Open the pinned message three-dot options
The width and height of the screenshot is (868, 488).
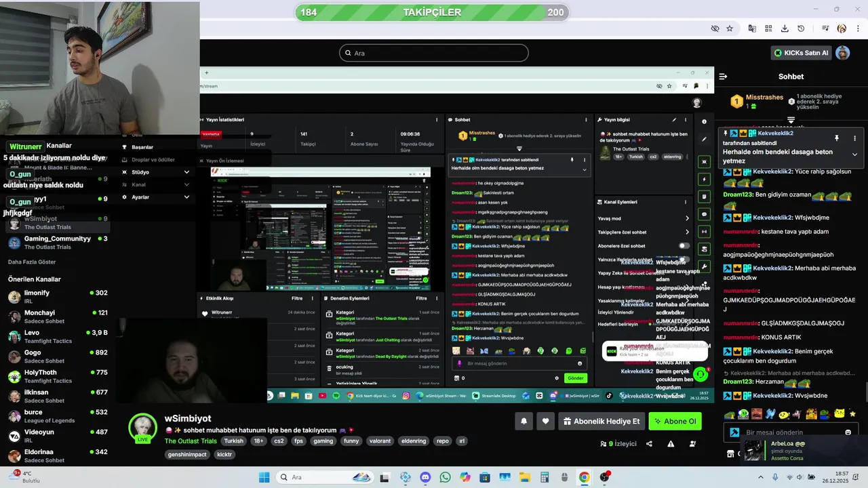(x=854, y=138)
